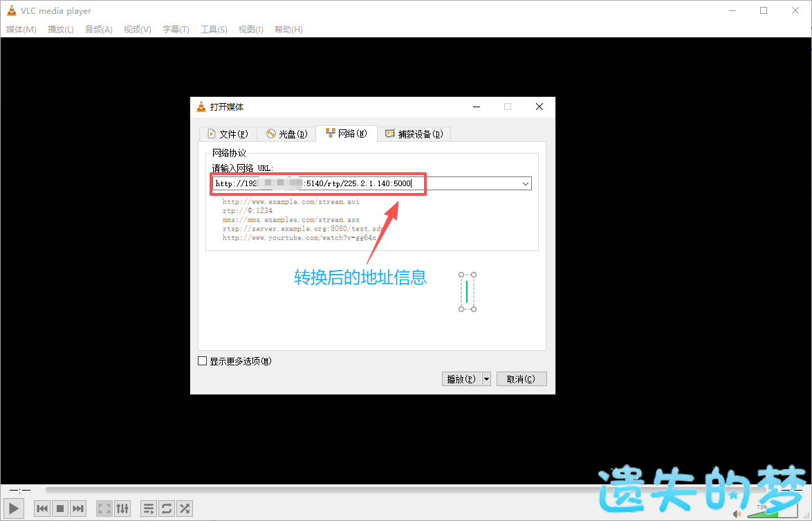Open the 字幕(T) menu
Viewport: 812px width, 521px height.
pyautogui.click(x=176, y=30)
